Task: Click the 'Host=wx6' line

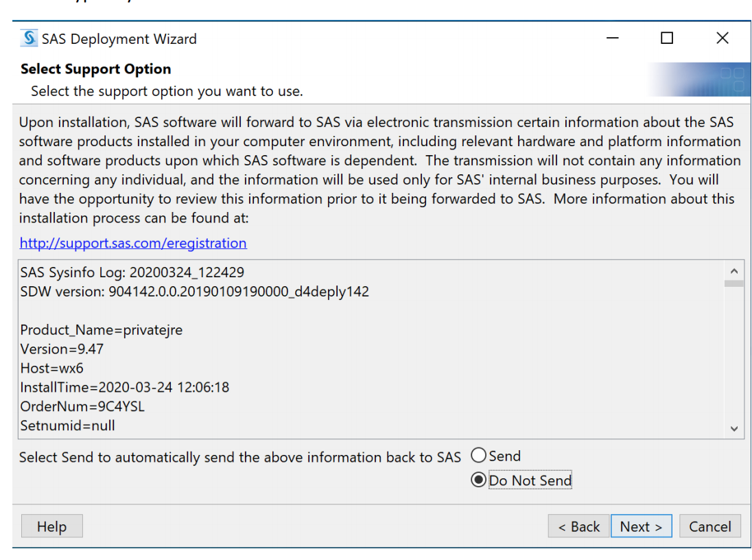Action: click(x=51, y=368)
